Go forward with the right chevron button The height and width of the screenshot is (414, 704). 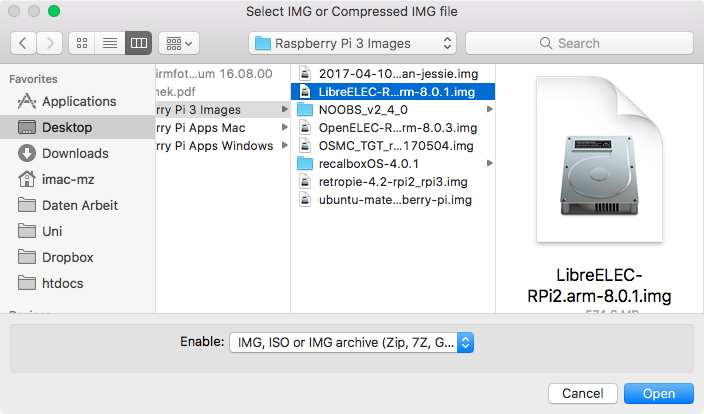pos(49,43)
